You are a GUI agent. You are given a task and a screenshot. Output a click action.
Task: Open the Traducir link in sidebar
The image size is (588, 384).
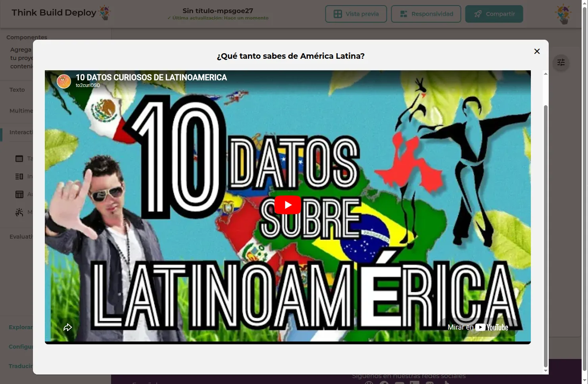[21, 366]
